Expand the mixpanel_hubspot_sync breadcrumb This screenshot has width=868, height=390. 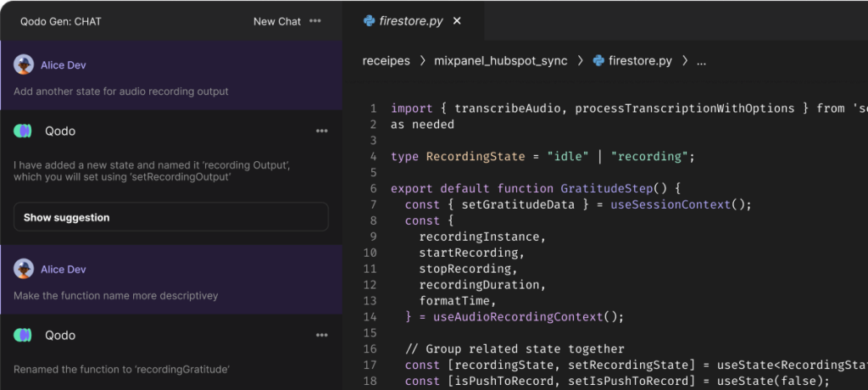pos(500,61)
